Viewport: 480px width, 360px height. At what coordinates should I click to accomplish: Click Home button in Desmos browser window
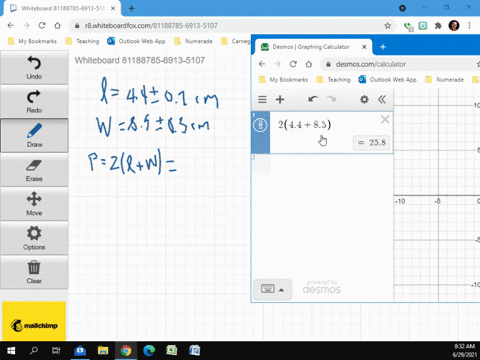point(309,64)
